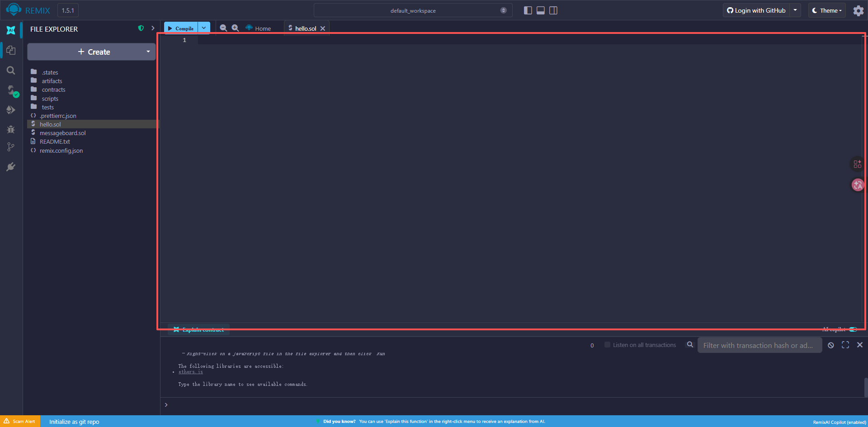Click the Scam Alert warning
868x427 pixels.
[x=20, y=421]
